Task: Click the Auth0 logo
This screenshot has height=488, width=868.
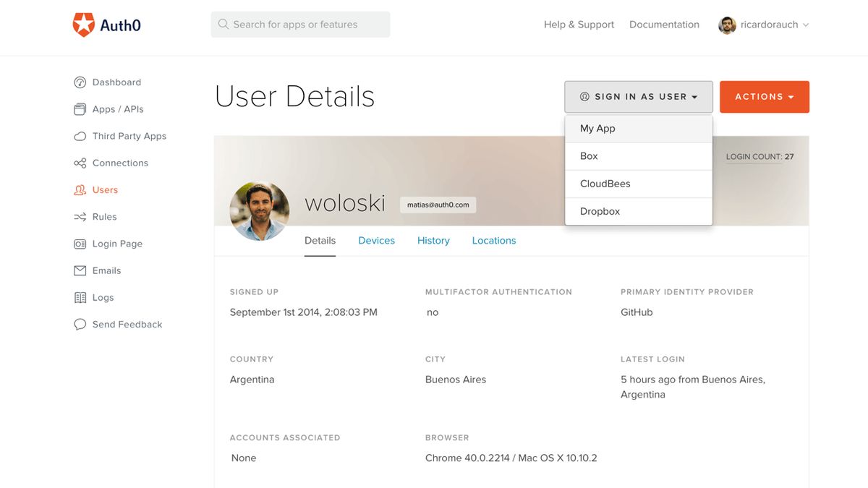Action: (106, 24)
